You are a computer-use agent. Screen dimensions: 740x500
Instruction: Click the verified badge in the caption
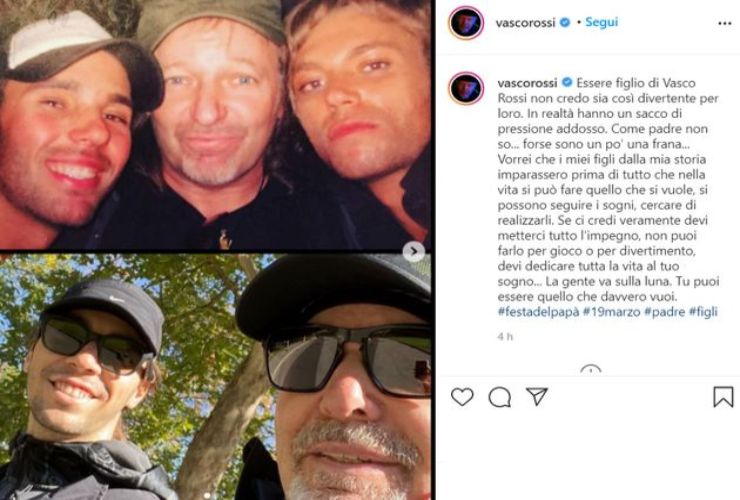pos(567,81)
